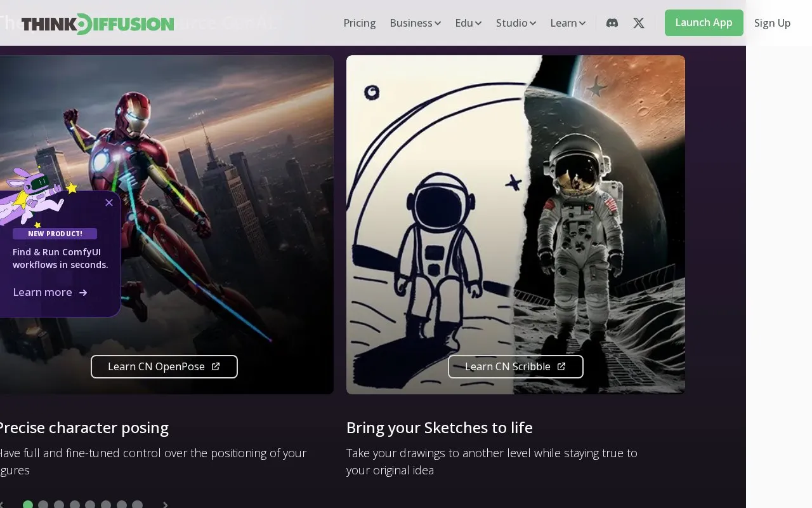Click the astronaut sketch image

516,225
